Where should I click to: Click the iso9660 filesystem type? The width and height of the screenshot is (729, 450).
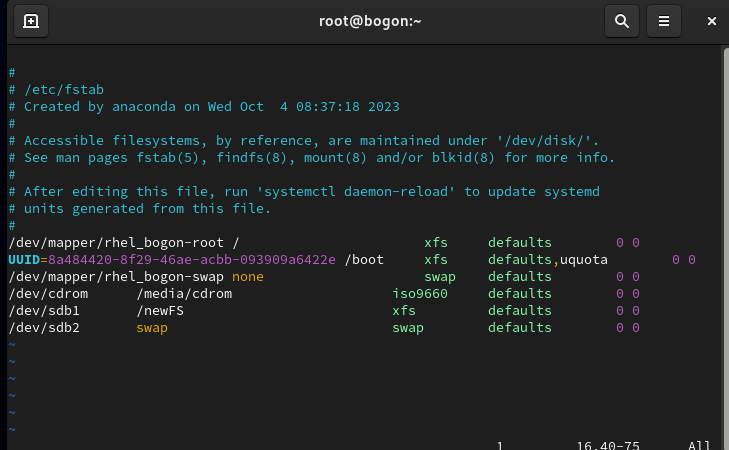420,293
